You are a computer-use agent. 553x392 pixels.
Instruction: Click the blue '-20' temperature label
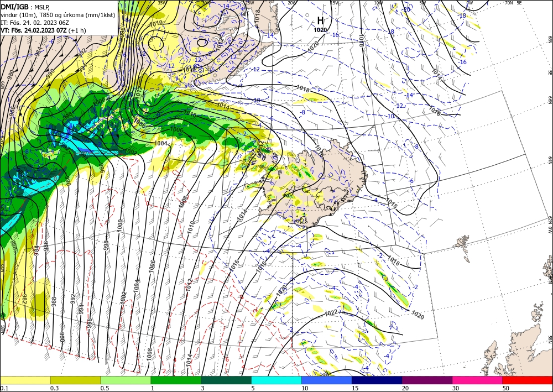coord(406,9)
